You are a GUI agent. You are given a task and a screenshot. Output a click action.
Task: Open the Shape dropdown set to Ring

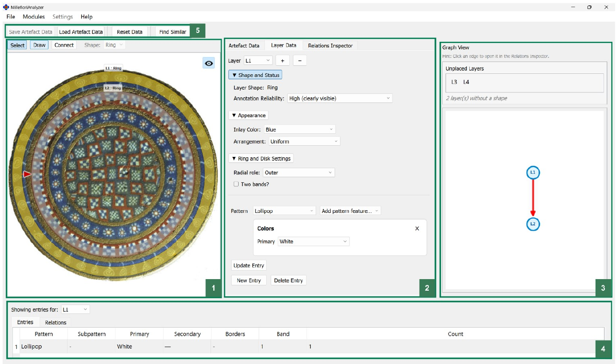(115, 45)
